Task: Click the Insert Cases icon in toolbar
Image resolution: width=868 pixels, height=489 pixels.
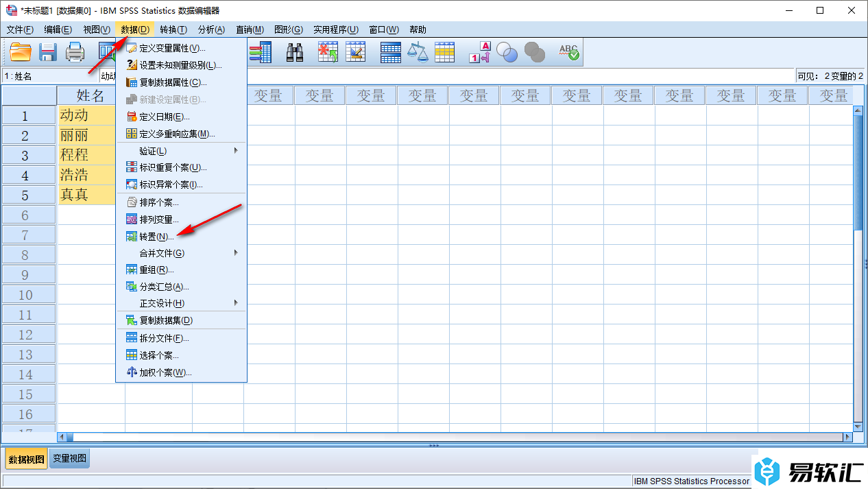Action: point(328,52)
